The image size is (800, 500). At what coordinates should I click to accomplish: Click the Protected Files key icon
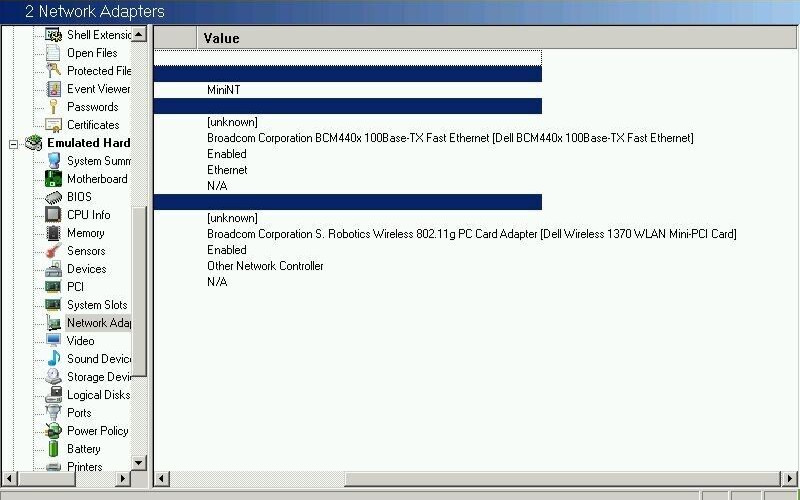coord(53,70)
